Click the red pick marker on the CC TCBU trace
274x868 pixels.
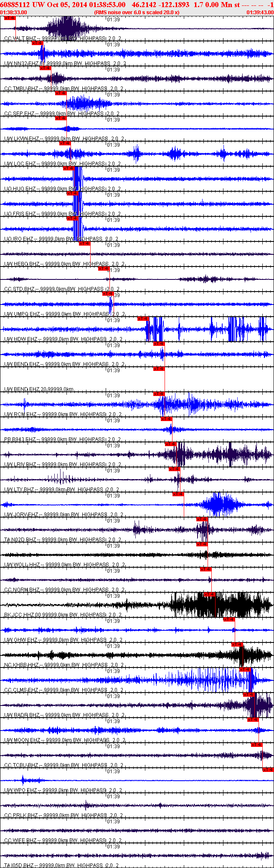[x=256, y=745]
